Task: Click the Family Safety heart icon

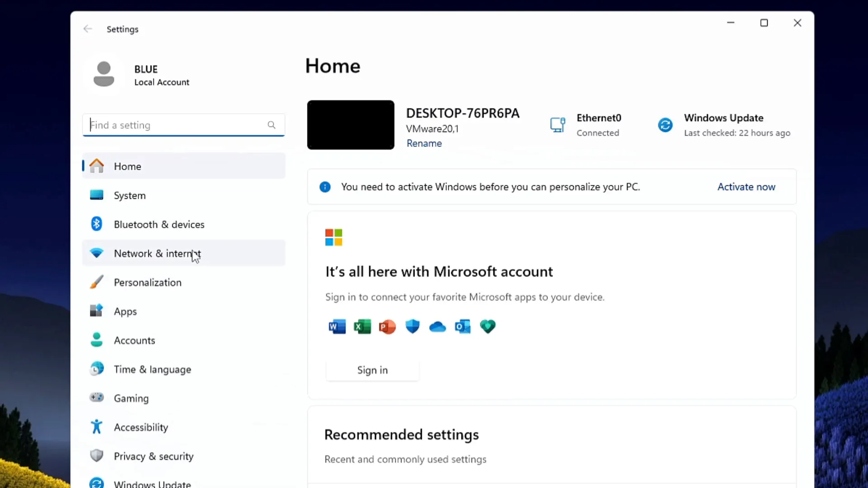Action: (488, 326)
